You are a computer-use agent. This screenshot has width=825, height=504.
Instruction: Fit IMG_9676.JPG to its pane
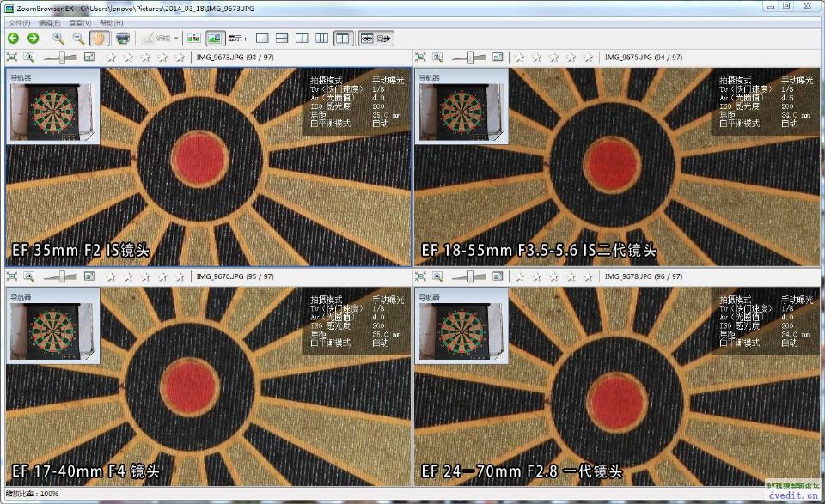[11, 276]
